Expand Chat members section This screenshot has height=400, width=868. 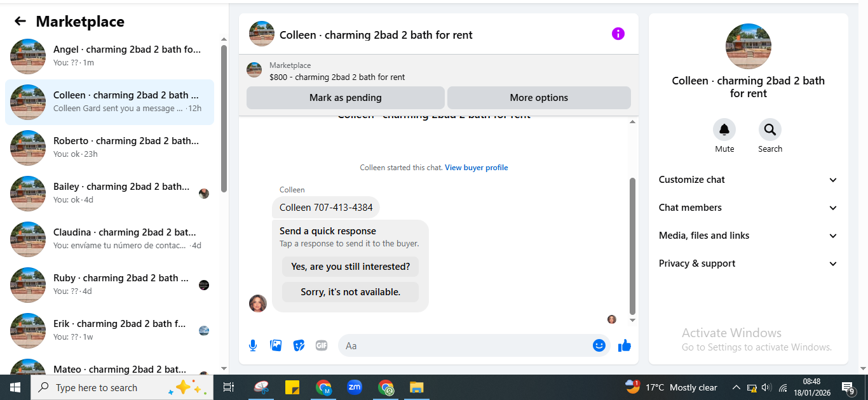point(749,208)
